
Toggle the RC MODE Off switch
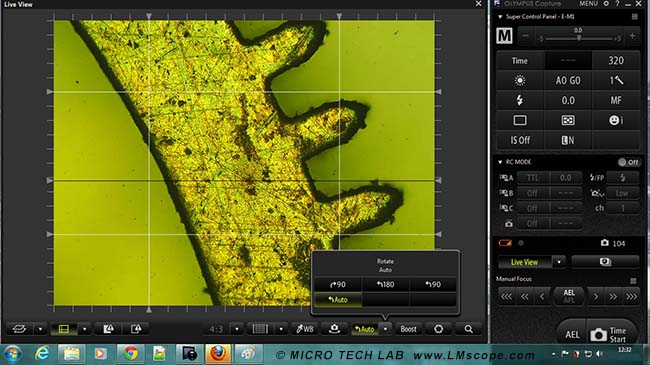[x=628, y=162]
